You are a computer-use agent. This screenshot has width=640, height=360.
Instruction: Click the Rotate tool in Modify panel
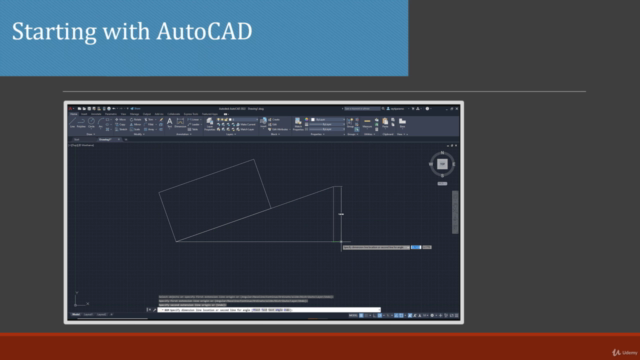click(x=136, y=120)
